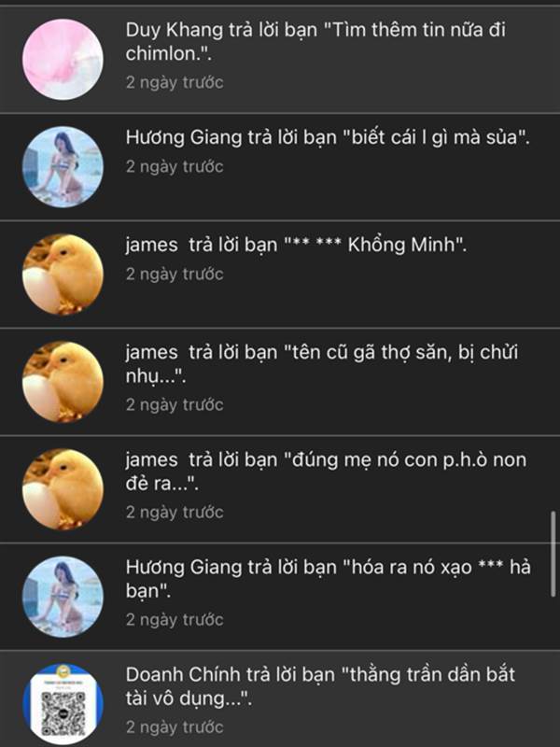Open Duy Khang's pink profile avatar
The height and width of the screenshot is (747, 560).
tap(63, 60)
